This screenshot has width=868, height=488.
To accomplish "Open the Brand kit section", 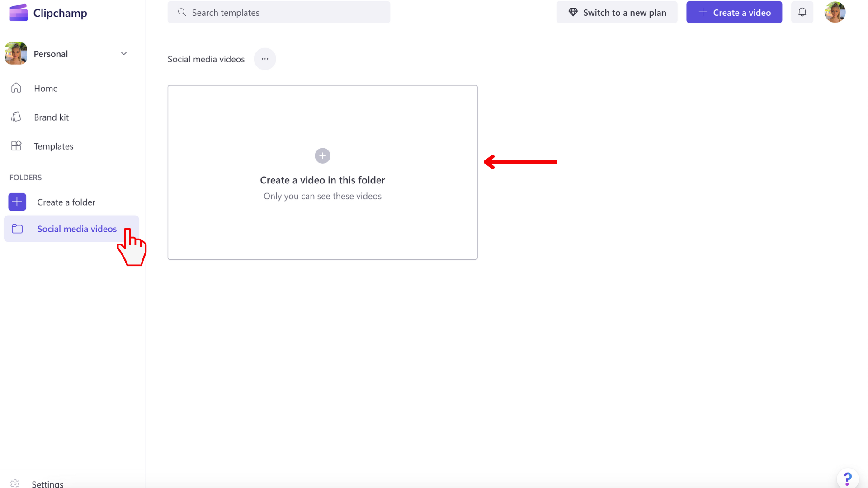I will tap(51, 117).
